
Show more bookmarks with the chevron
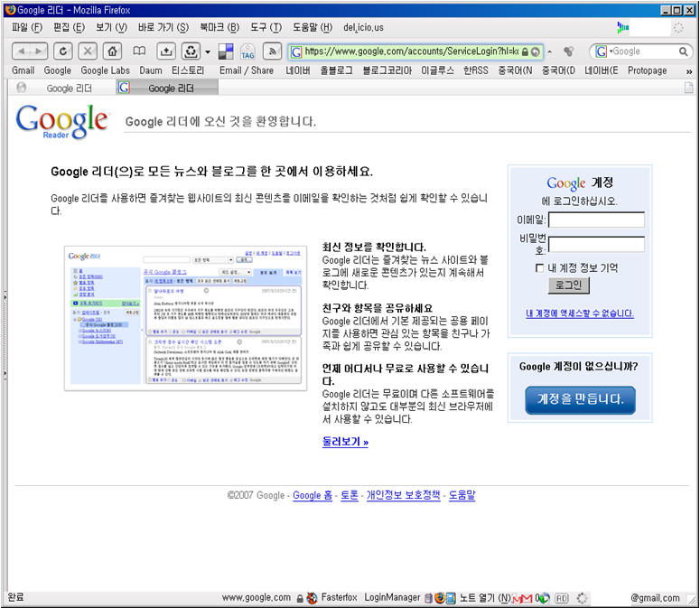click(x=689, y=71)
